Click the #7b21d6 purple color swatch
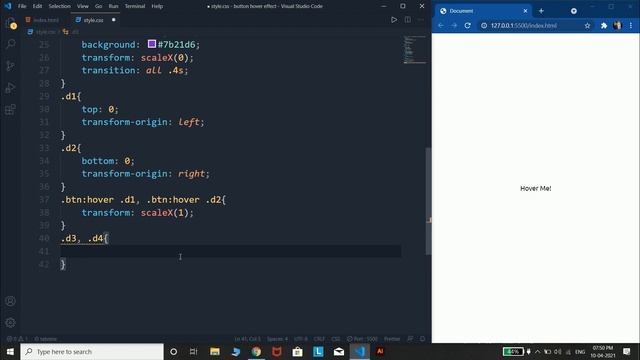The height and width of the screenshot is (360, 640). pyautogui.click(x=152, y=44)
